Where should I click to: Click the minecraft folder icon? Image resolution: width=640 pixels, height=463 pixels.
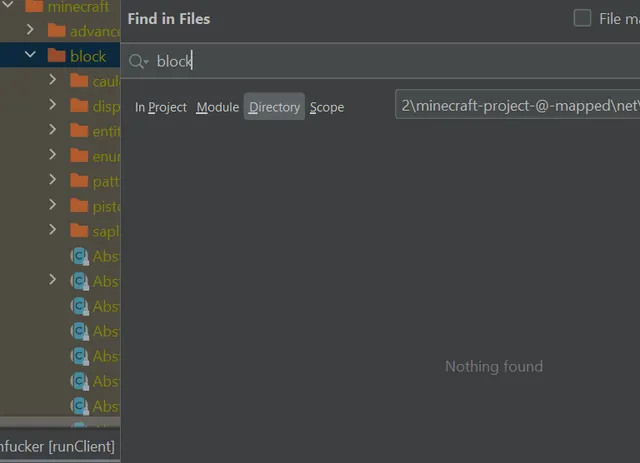(x=34, y=6)
